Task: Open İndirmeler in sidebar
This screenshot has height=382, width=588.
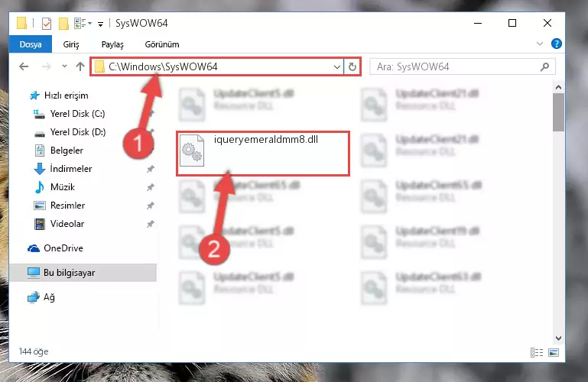Action: [x=71, y=169]
